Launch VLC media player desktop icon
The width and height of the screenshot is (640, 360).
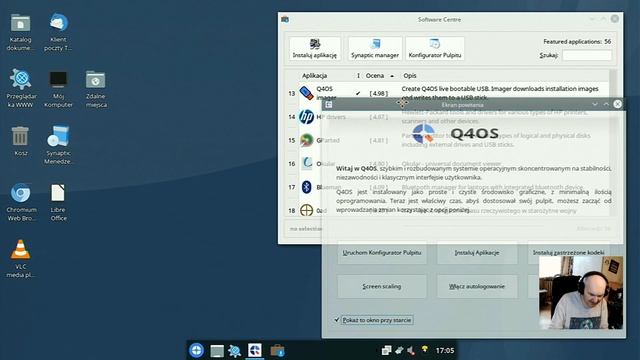[x=20, y=258]
